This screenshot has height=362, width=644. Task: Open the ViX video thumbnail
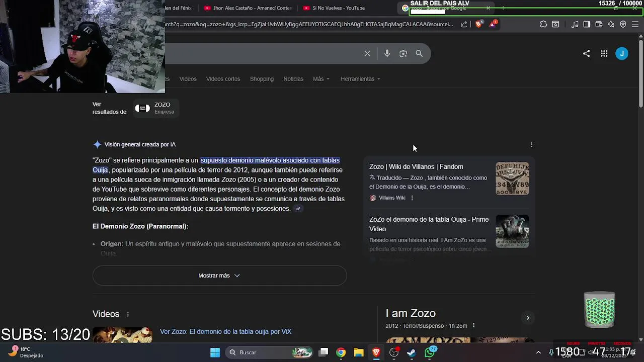pos(122,335)
